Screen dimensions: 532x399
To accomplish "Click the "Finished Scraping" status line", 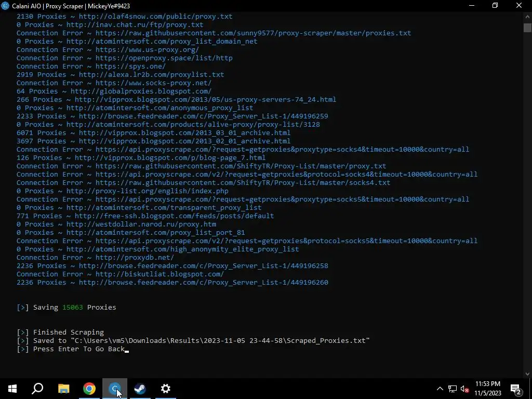I will (x=60, y=332).
